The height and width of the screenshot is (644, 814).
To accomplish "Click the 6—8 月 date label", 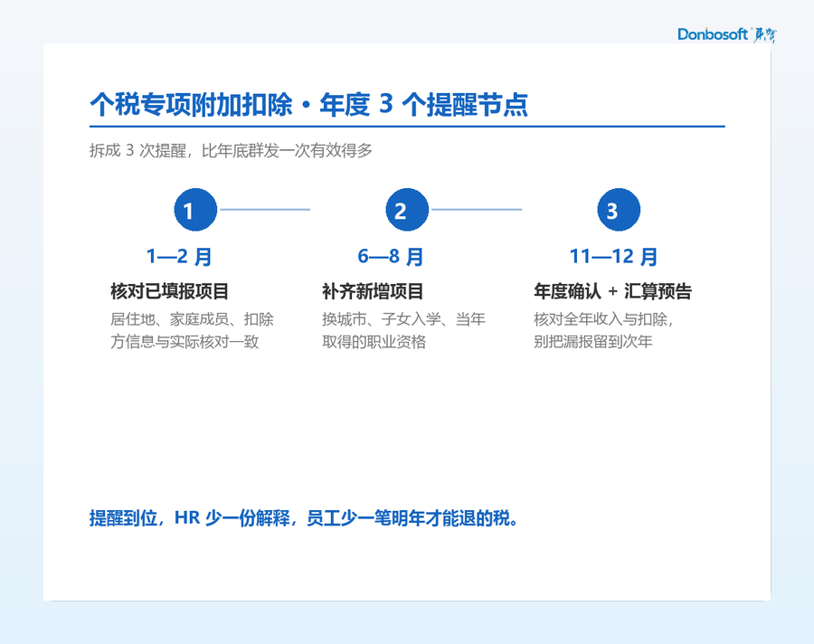I will [x=391, y=257].
